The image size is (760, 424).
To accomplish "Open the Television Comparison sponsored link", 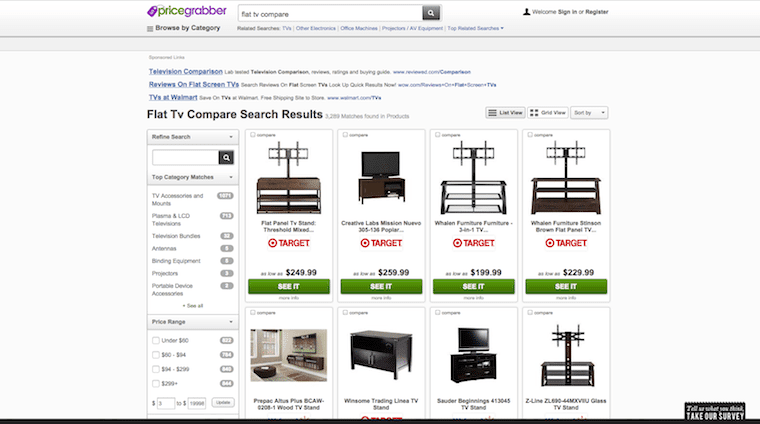I will (x=186, y=71).
